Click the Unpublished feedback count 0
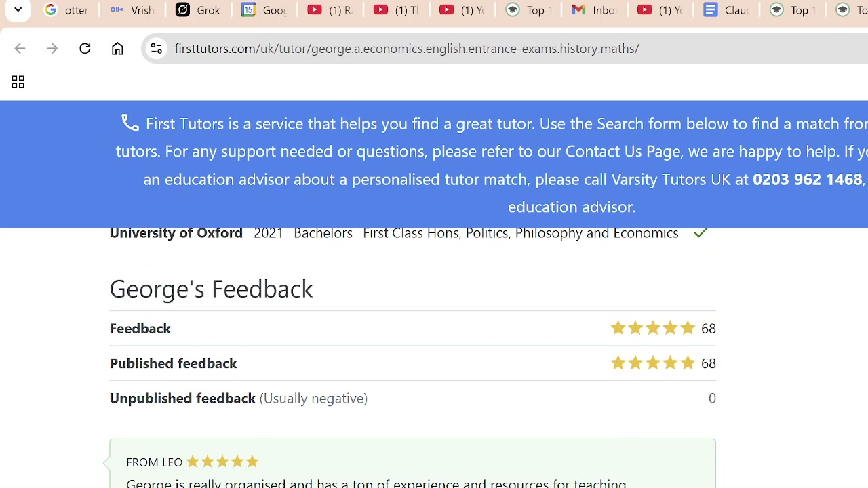 pyautogui.click(x=712, y=398)
